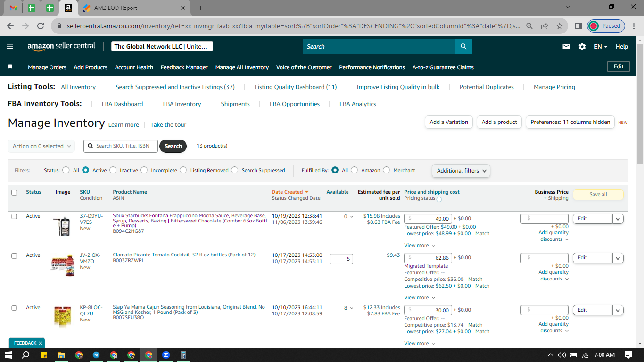Image resolution: width=644 pixels, height=362 pixels.
Task: Click the zoom magnifier icon in address bar
Action: [x=529, y=26]
